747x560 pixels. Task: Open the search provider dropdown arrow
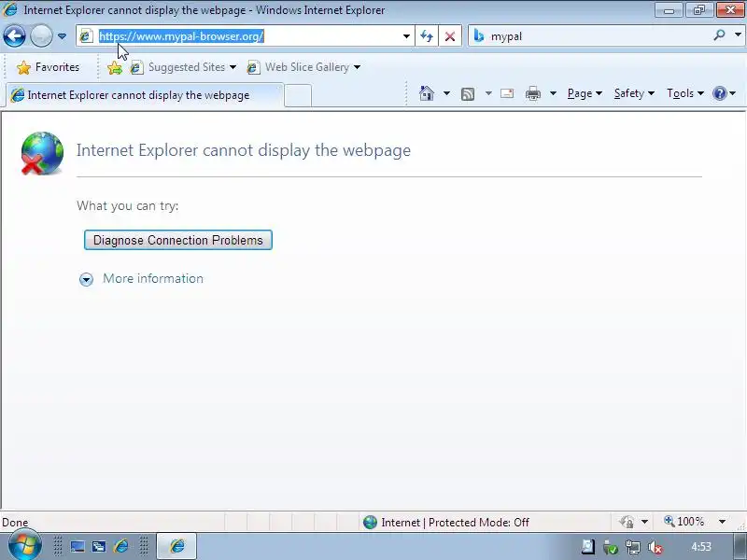(x=738, y=35)
